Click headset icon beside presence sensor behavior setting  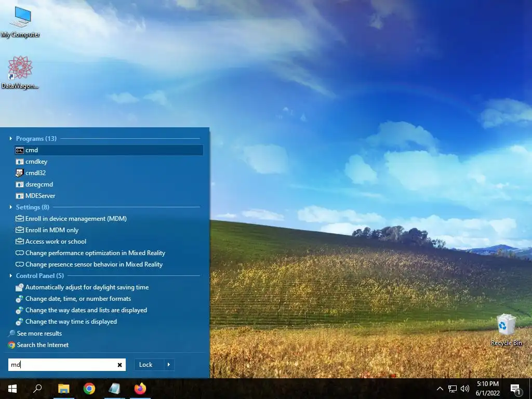(x=20, y=264)
